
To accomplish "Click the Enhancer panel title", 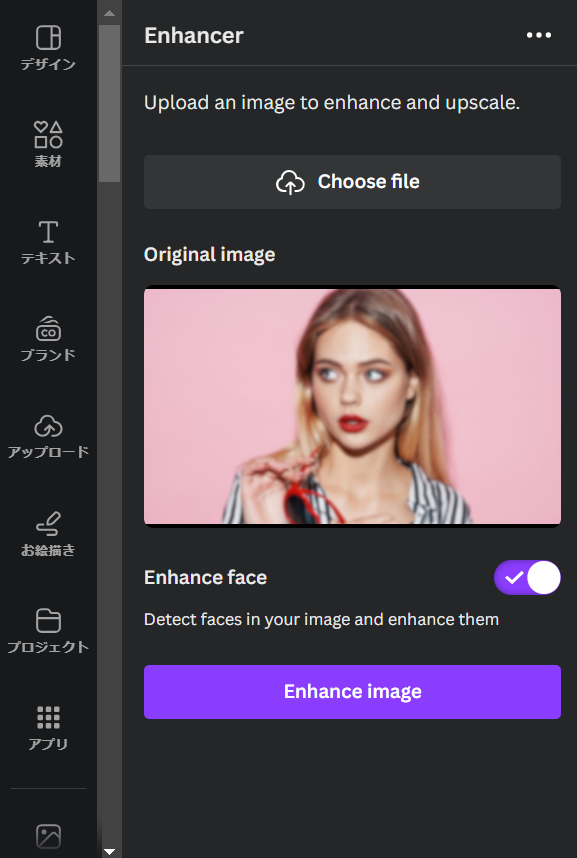I will tap(194, 35).
